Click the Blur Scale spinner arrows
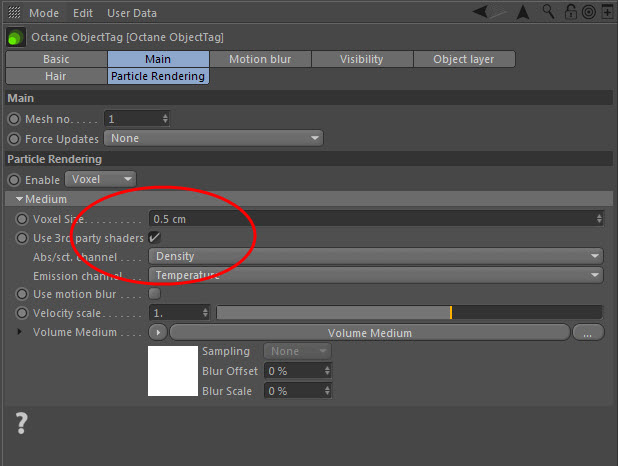The image size is (618, 466). click(x=327, y=391)
